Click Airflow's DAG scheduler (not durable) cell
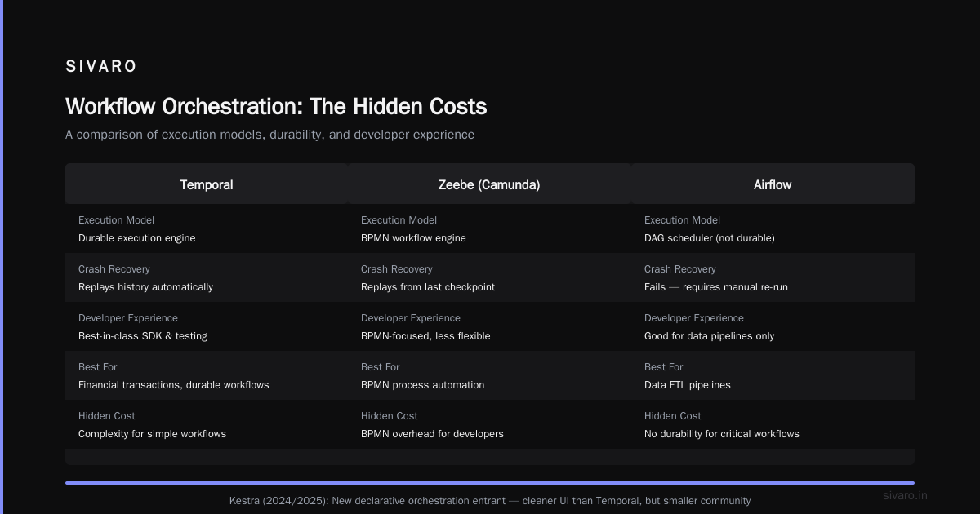980x514 pixels. click(x=773, y=228)
